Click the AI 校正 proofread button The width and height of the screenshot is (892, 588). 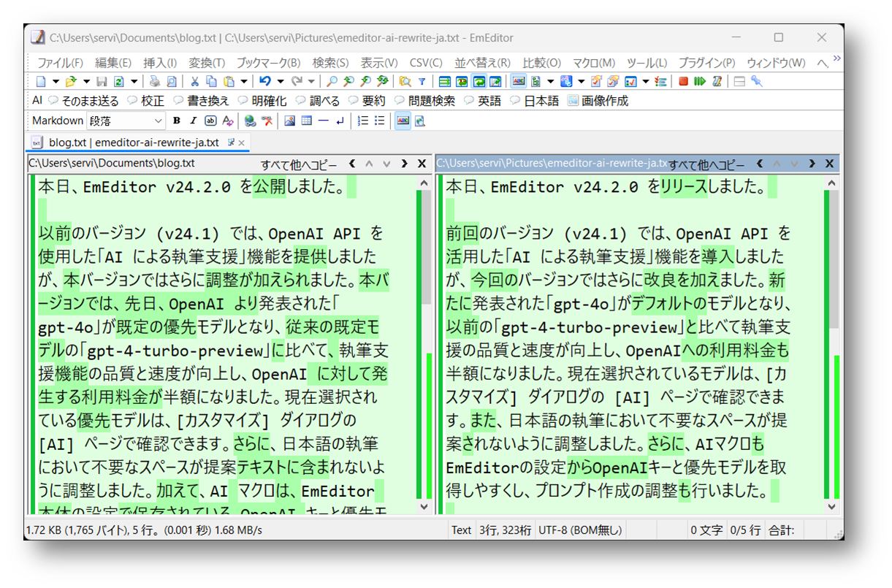[x=145, y=101]
